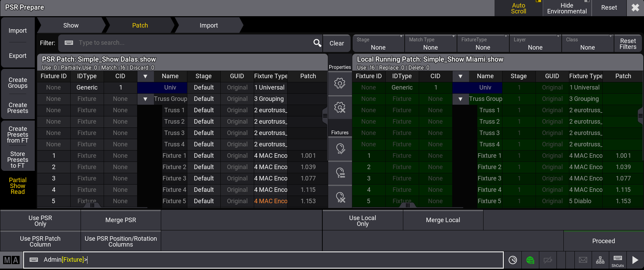The width and height of the screenshot is (644, 270).
Task: Click the search magnifier icon in filter
Action: 317,43
